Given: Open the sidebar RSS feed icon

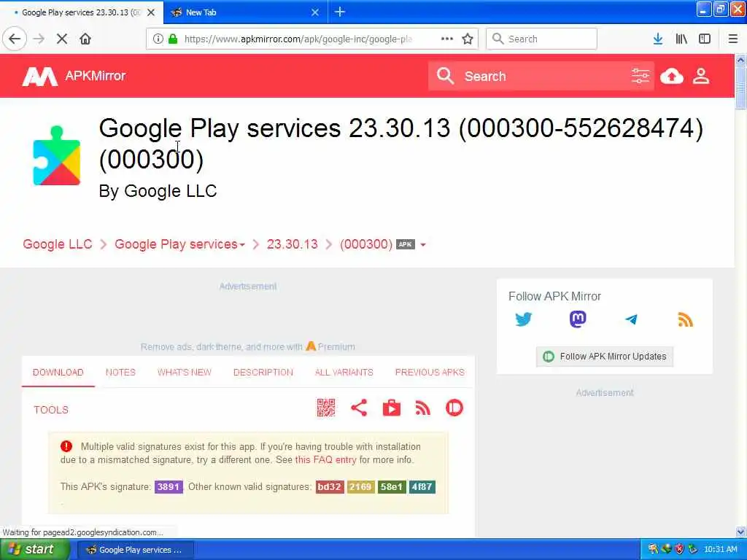Looking at the screenshot, I should pyautogui.click(x=685, y=319).
